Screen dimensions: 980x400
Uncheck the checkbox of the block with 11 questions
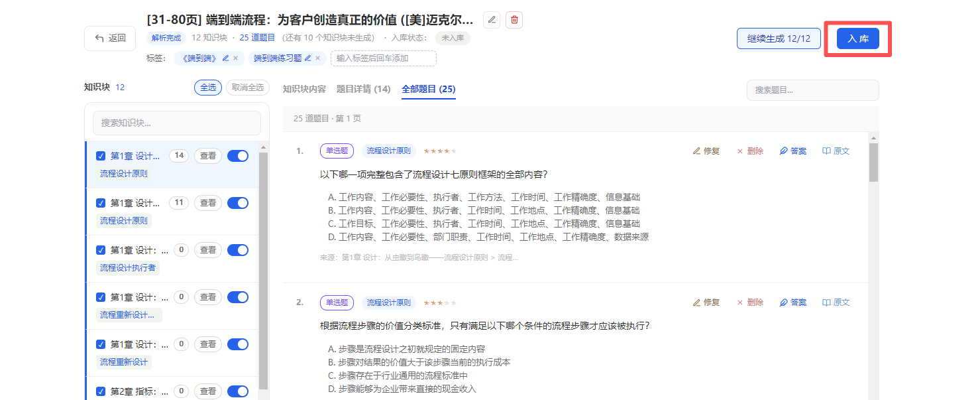coord(101,203)
